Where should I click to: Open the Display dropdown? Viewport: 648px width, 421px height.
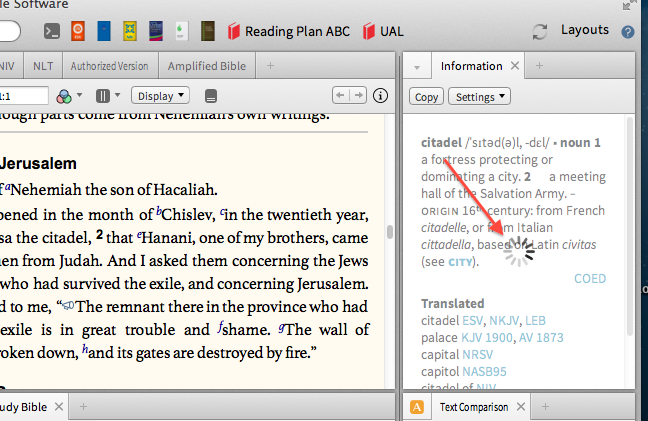click(x=160, y=95)
